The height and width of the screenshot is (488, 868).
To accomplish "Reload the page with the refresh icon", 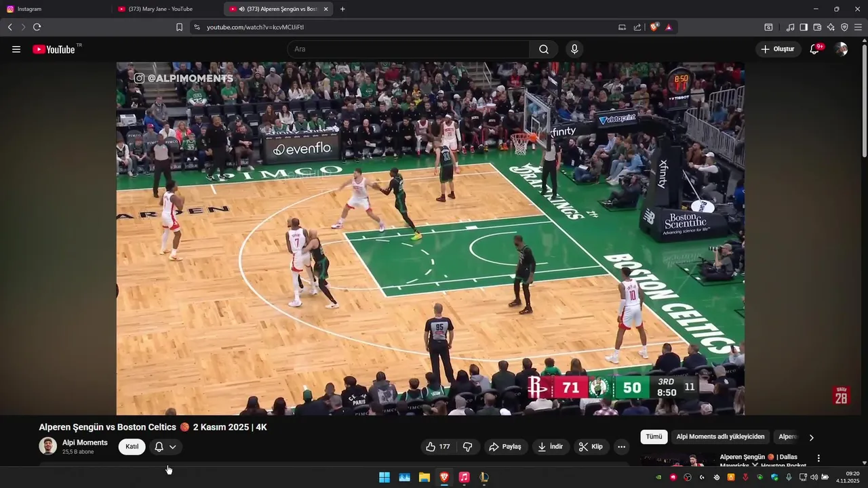I will pos(37,27).
